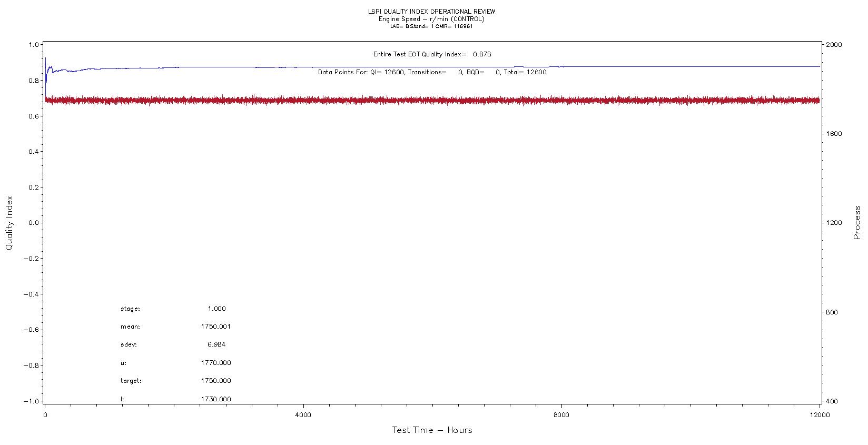
Task: Click the left axis tick label 0.8
Action: tap(34, 81)
